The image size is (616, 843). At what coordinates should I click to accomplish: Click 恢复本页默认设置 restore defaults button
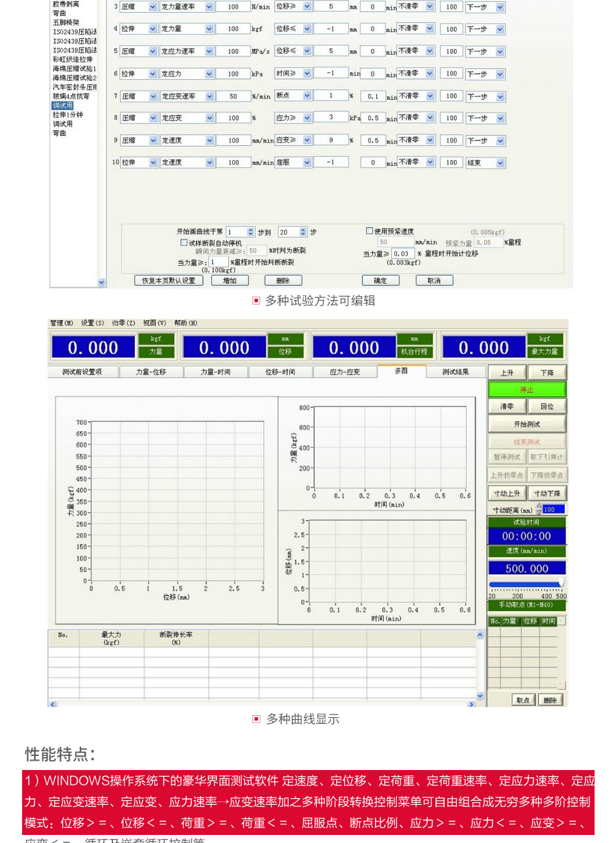point(168,281)
